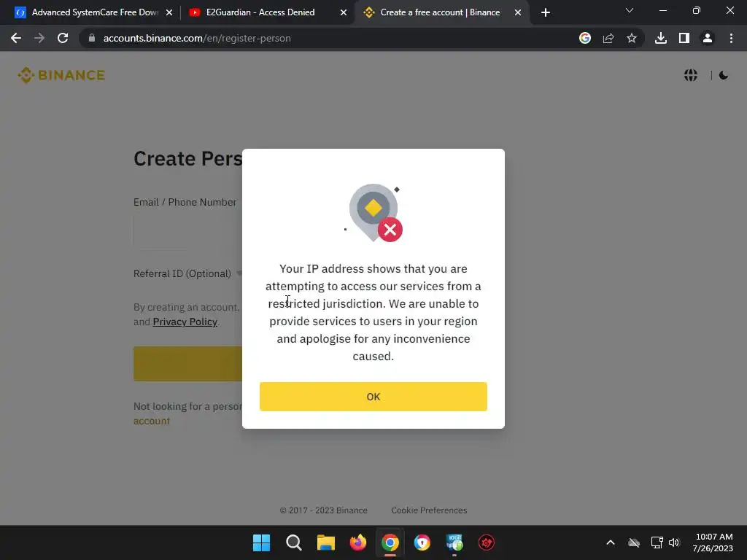Open Chrome profile menu

708,38
